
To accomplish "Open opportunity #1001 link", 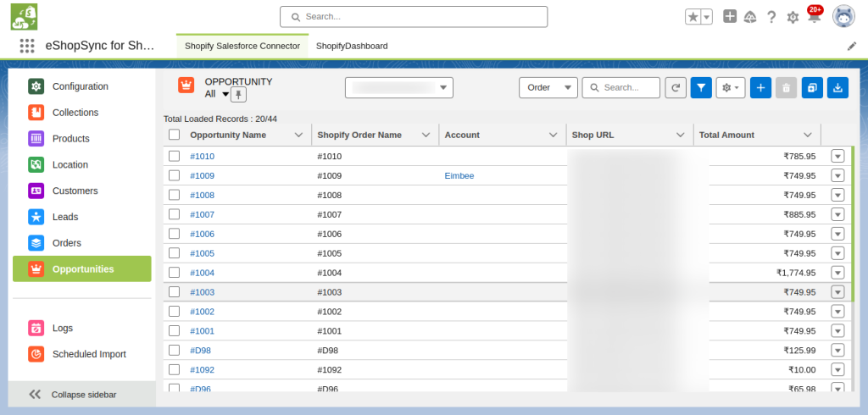I will pyautogui.click(x=202, y=331).
